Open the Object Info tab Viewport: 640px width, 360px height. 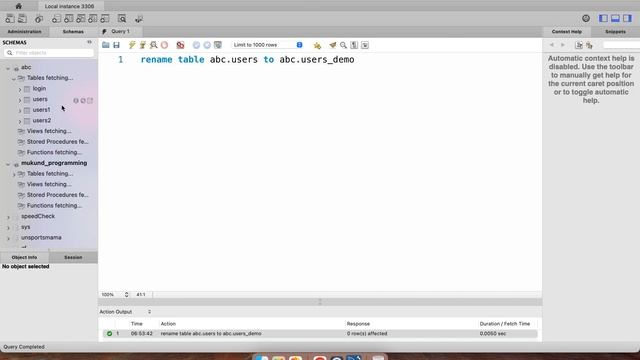click(24, 257)
